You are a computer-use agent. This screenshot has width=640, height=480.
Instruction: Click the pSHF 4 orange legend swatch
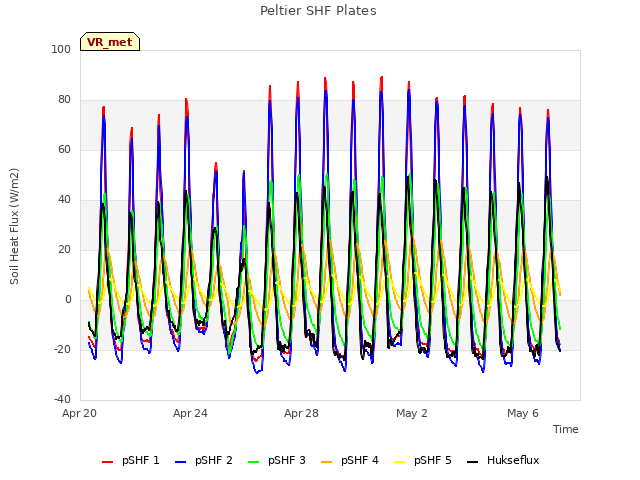pos(327,462)
